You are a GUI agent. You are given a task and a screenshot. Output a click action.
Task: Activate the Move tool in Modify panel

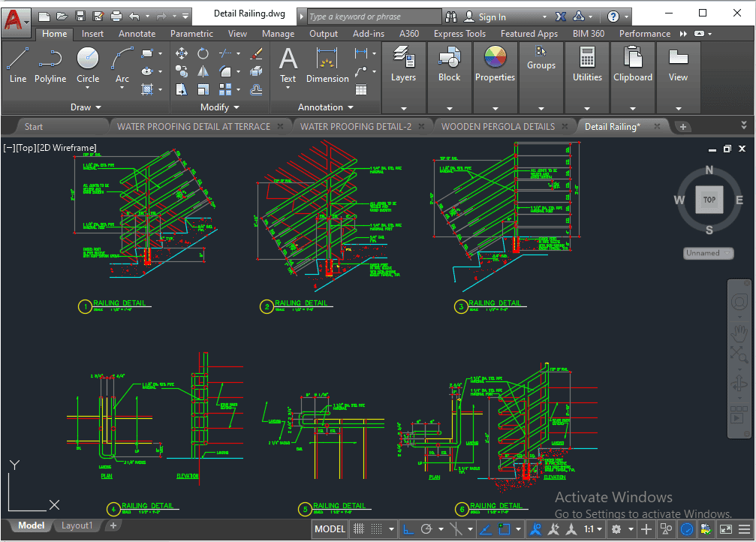[x=182, y=53]
